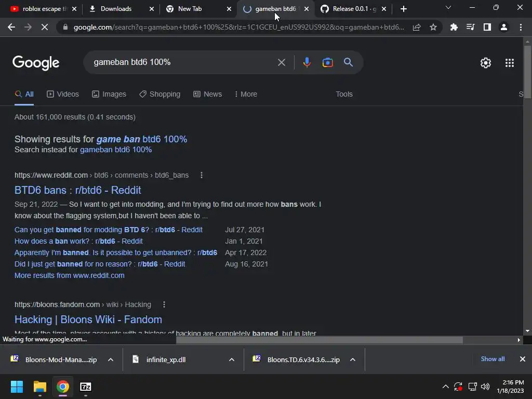
Task: Search instead for gameban btd6 100%
Action: pos(116,150)
